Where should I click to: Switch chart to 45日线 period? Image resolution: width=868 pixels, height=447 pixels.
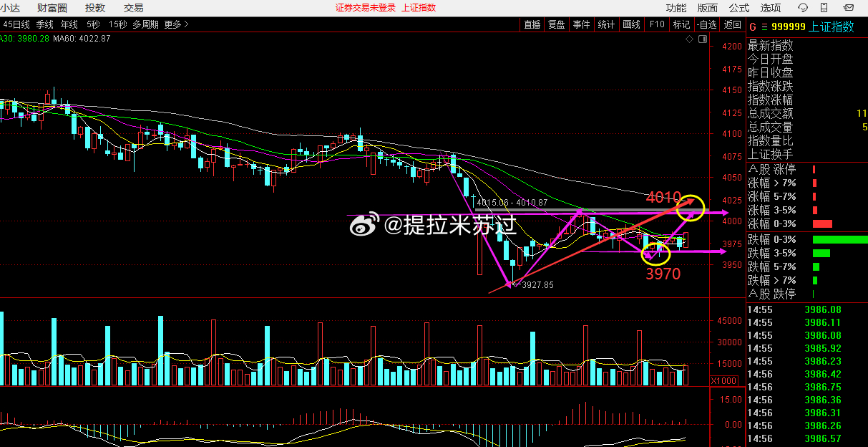click(16, 24)
